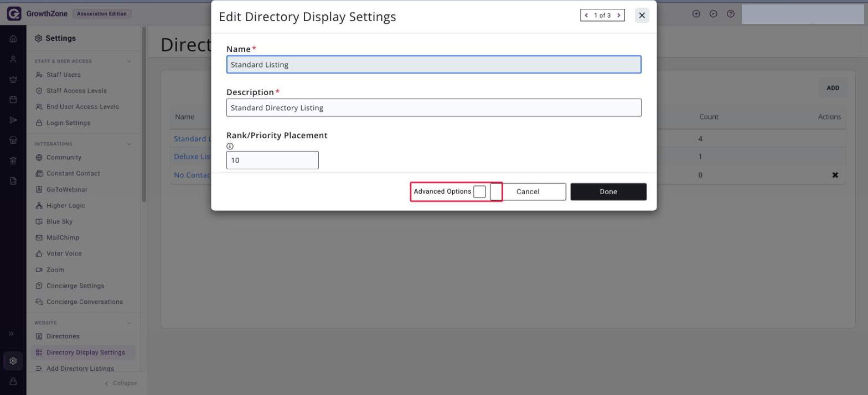Enable the Advanced Options checkbox
Viewport: 868px width, 395px height.
point(479,191)
